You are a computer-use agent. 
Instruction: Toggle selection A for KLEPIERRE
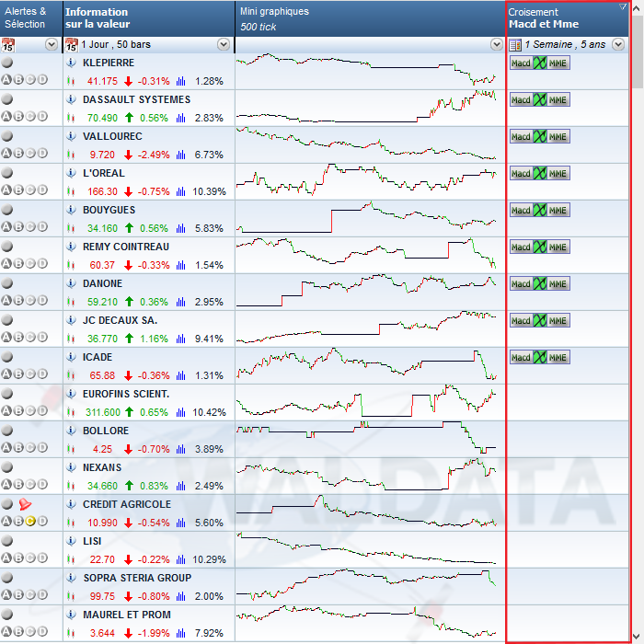6,80
